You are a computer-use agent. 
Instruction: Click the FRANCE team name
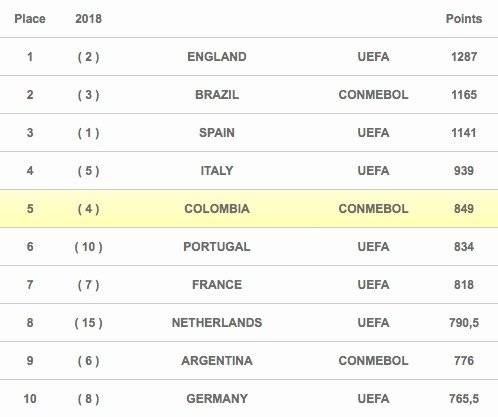(217, 285)
